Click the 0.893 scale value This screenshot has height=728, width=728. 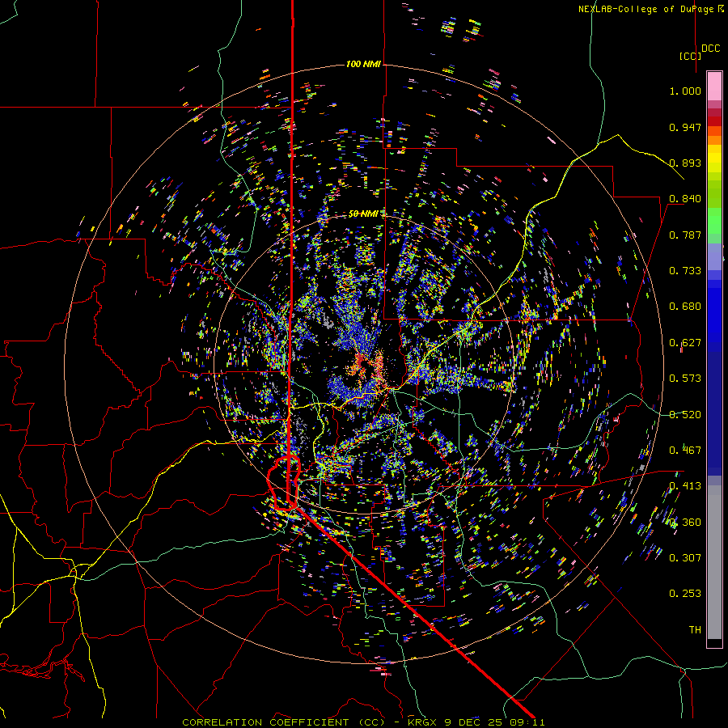685,163
